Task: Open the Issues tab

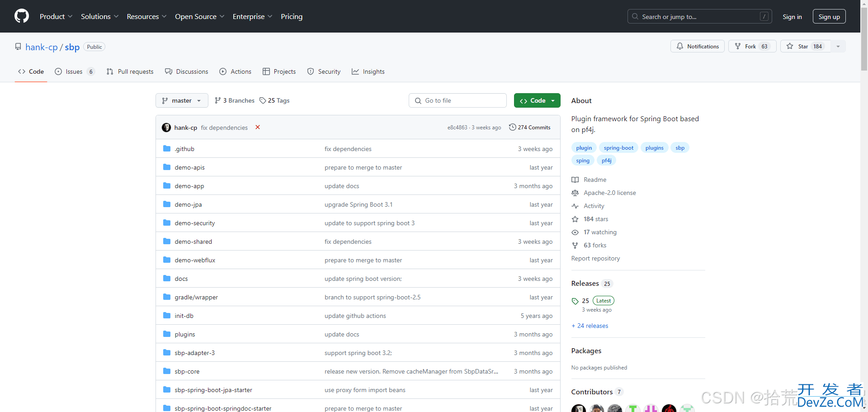Action: click(75, 71)
